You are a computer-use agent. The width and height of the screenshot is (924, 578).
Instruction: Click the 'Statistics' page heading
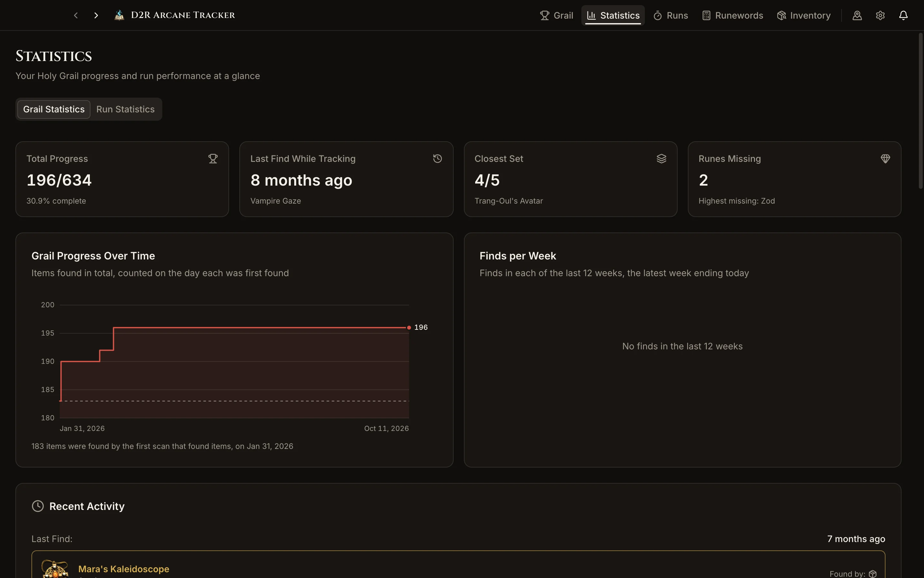54,56
